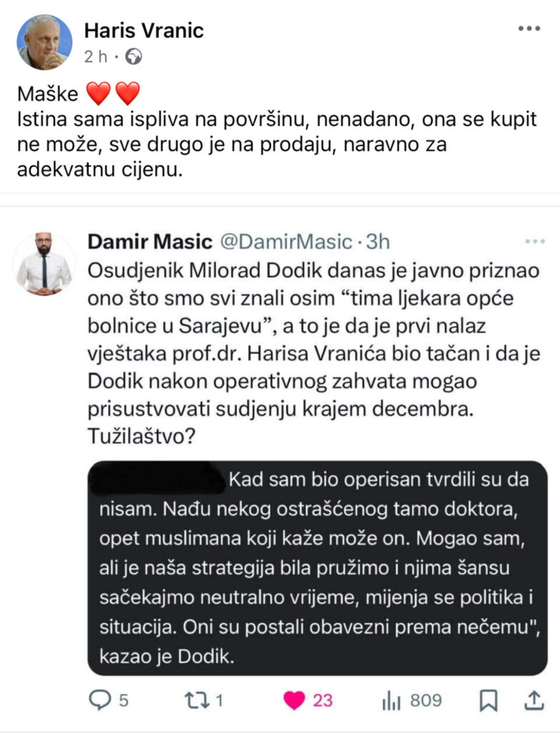Open the tweet text beginning Osudjenik Milorad Dodik

coord(314,354)
